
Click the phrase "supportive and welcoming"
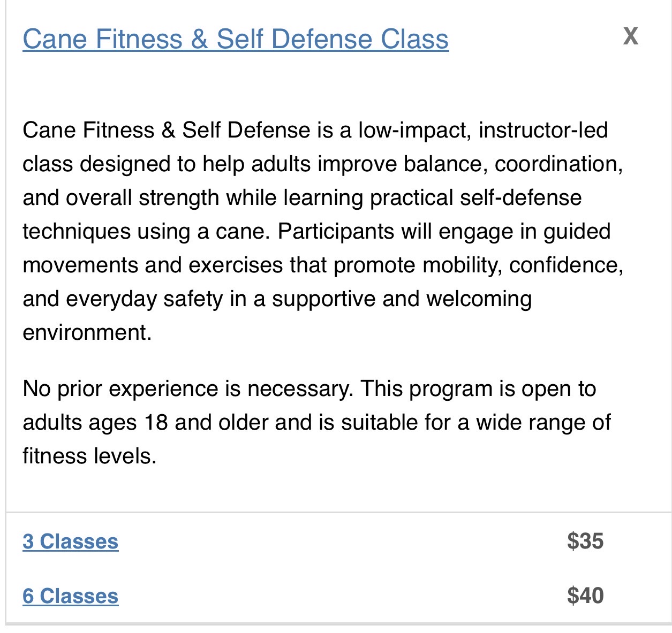[x=402, y=299]
